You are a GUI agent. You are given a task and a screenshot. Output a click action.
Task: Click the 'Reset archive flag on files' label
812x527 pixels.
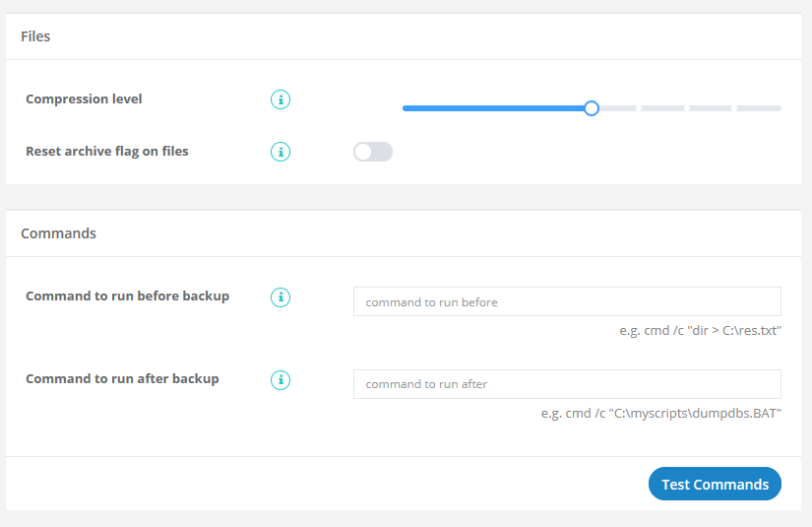pos(107,152)
